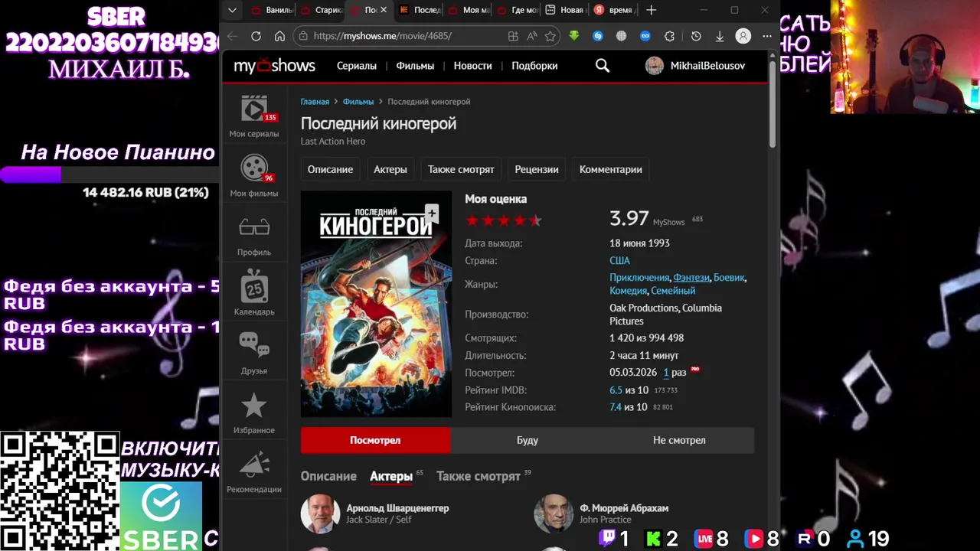Close the active browser tab
980x551 pixels.
click(383, 10)
